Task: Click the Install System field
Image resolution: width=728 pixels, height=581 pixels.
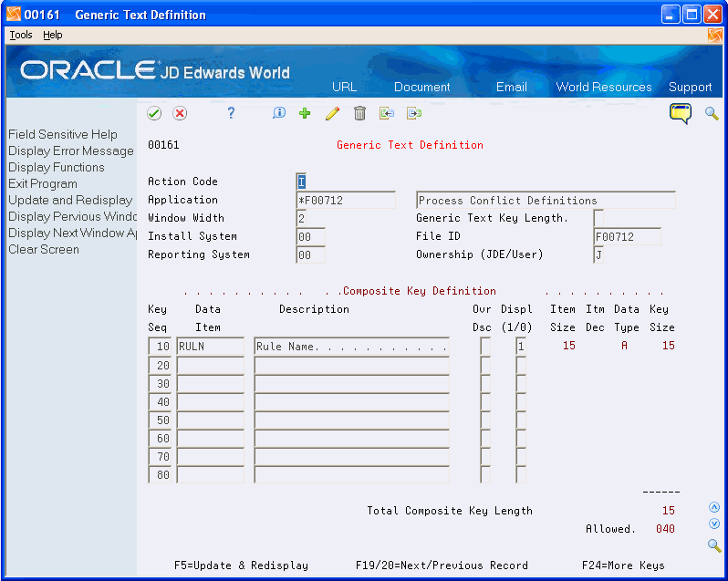Action: point(310,236)
